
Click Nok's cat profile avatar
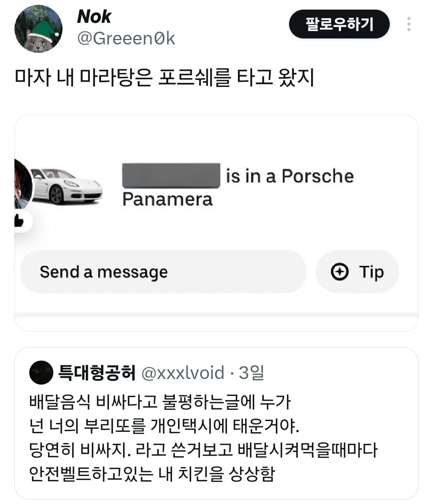point(38,29)
